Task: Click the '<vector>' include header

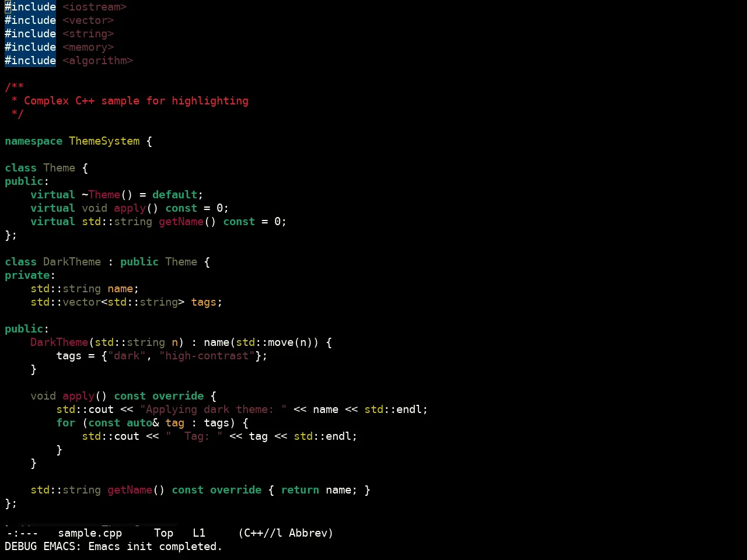Action: click(x=88, y=20)
